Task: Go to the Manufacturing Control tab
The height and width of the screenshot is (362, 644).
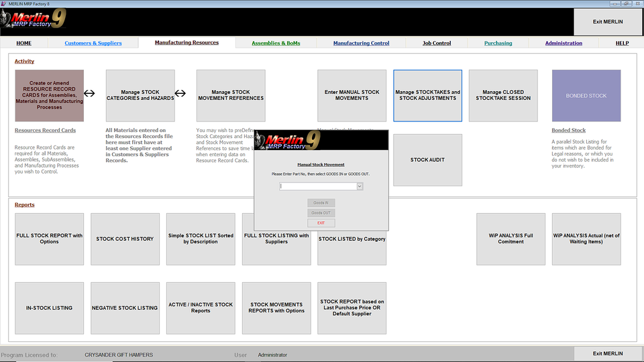Action: click(x=361, y=43)
